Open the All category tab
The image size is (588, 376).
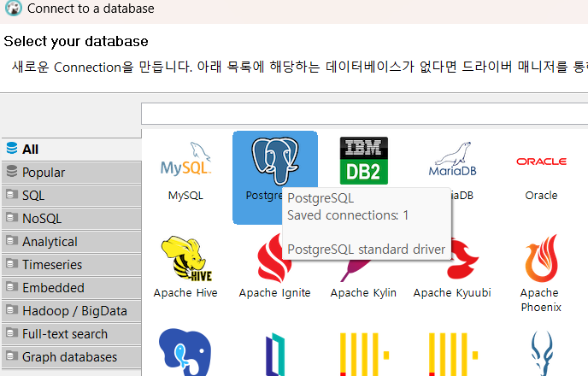71,150
